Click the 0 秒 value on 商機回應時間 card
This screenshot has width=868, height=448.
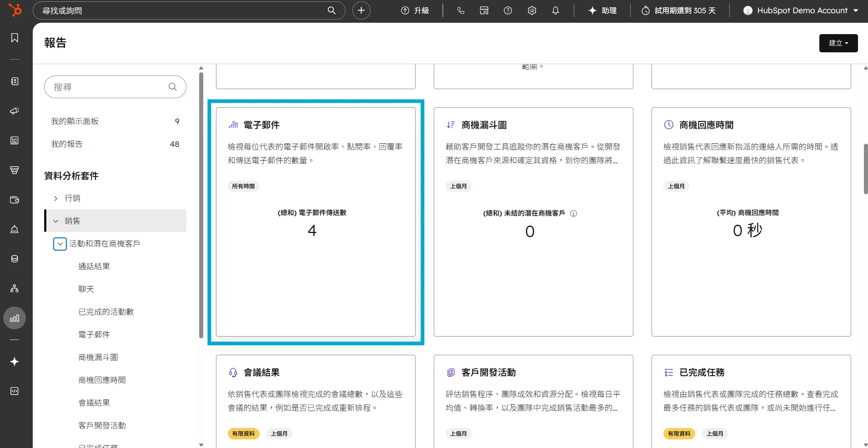pos(748,231)
